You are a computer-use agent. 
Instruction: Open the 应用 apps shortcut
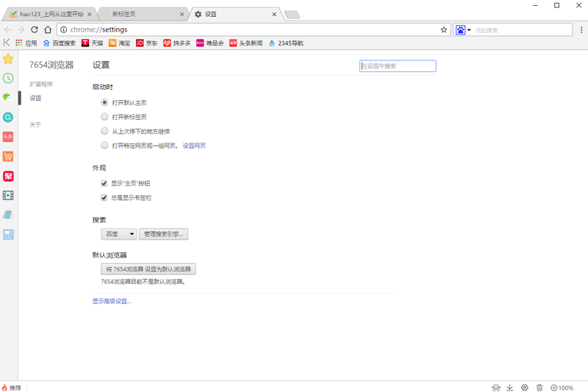click(26, 43)
